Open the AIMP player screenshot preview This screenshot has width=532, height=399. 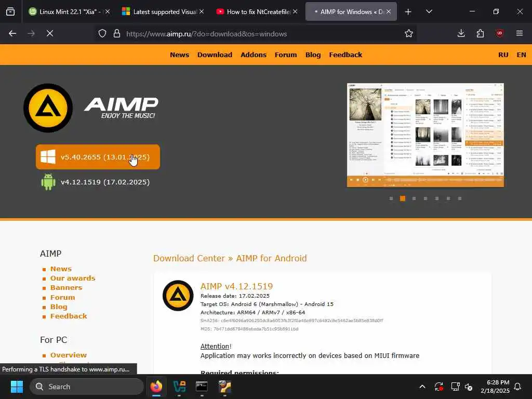[425, 135]
